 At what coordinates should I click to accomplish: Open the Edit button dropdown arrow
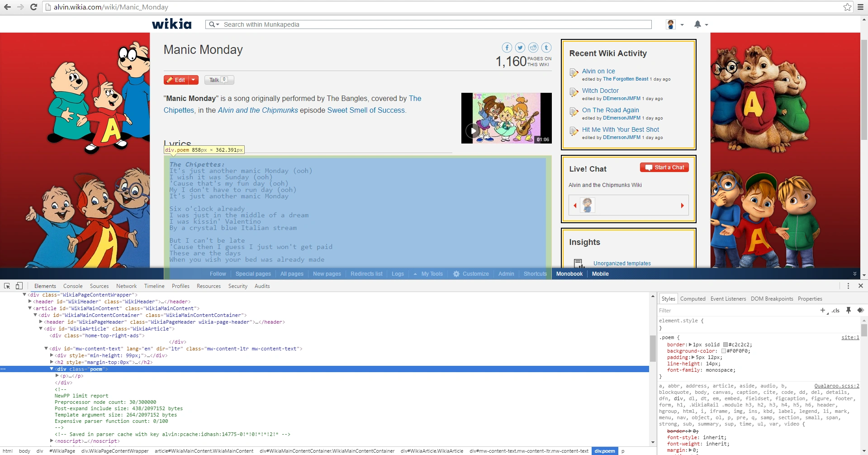pyautogui.click(x=194, y=80)
